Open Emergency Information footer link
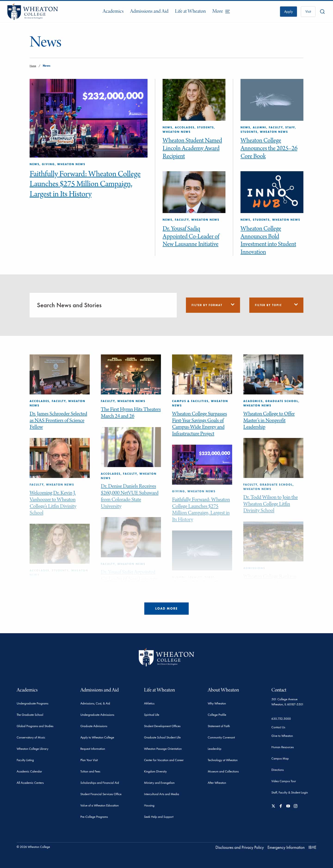 (286, 847)
